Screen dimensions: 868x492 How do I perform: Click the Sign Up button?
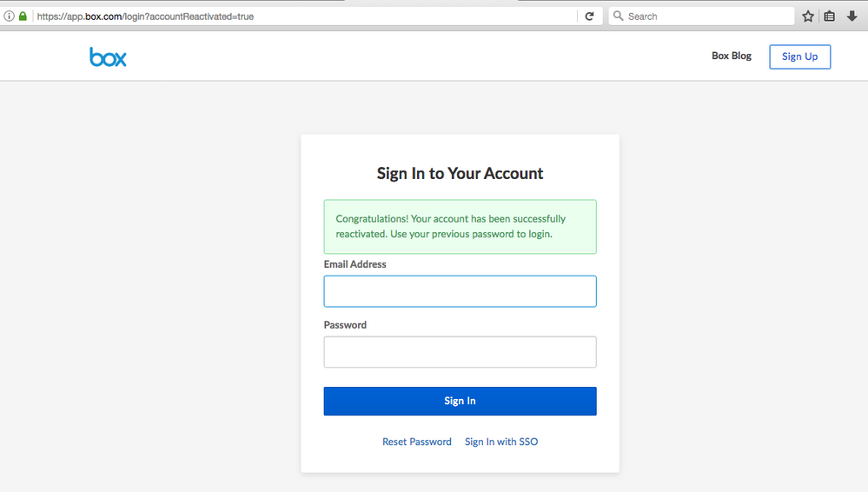[x=799, y=57]
